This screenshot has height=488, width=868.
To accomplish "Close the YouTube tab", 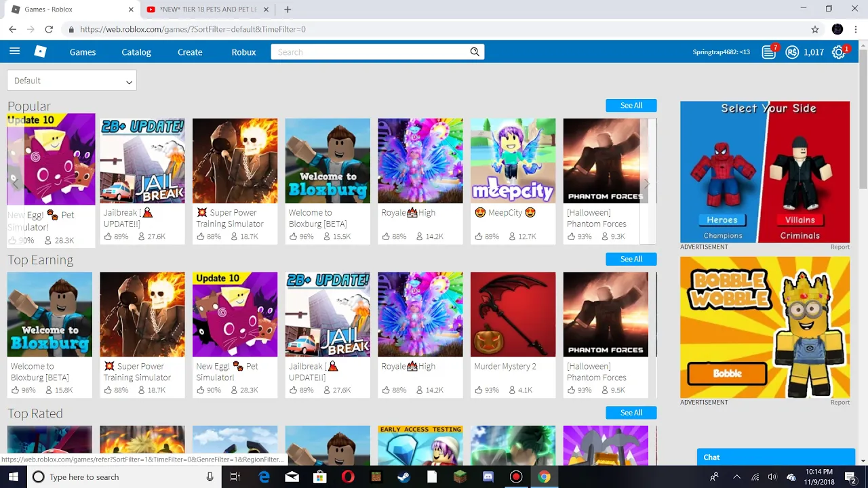I will [267, 9].
